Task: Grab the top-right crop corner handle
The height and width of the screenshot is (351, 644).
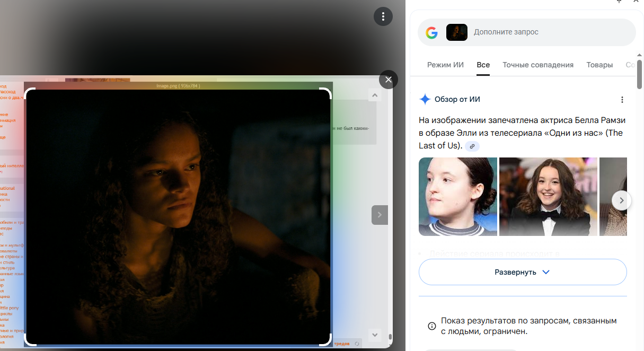Action: pos(327,94)
